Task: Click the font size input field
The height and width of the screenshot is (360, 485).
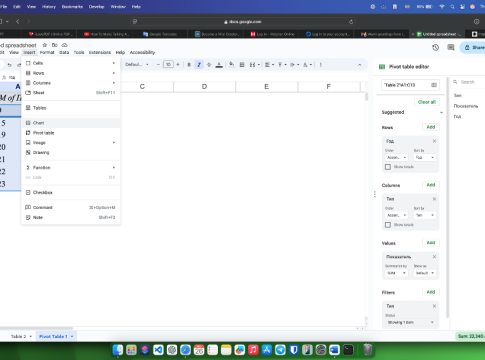Action: pyautogui.click(x=168, y=64)
